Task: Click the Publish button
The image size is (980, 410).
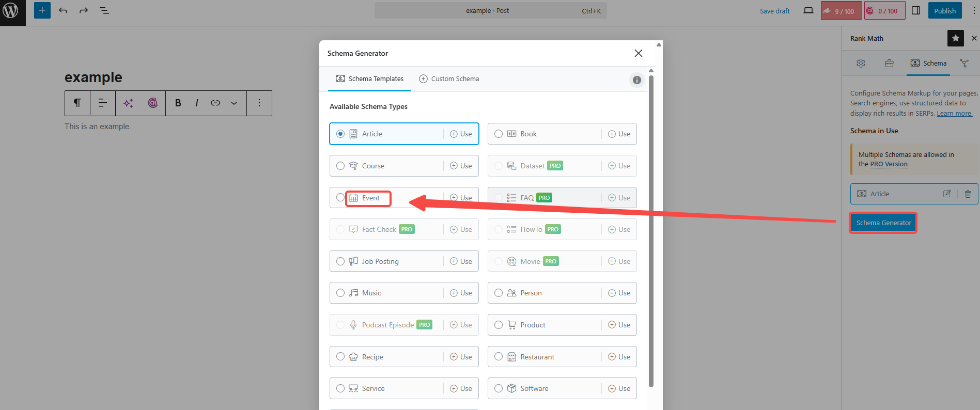Action: (945, 11)
